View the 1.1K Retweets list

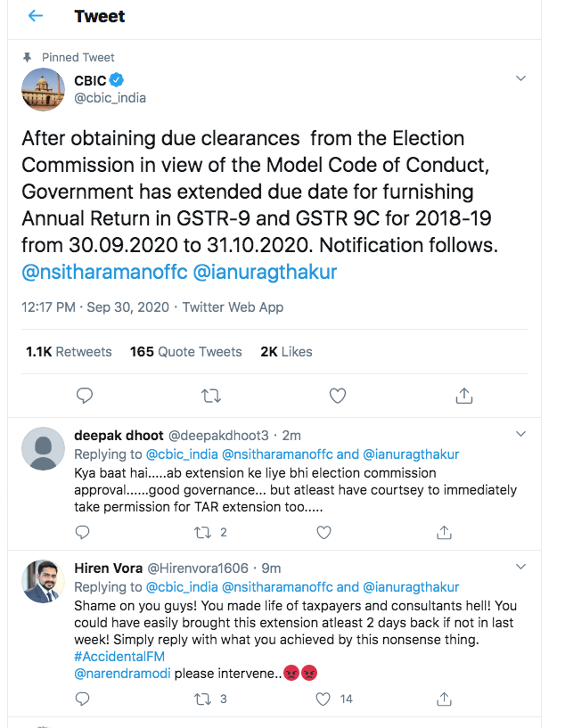pyautogui.click(x=69, y=352)
